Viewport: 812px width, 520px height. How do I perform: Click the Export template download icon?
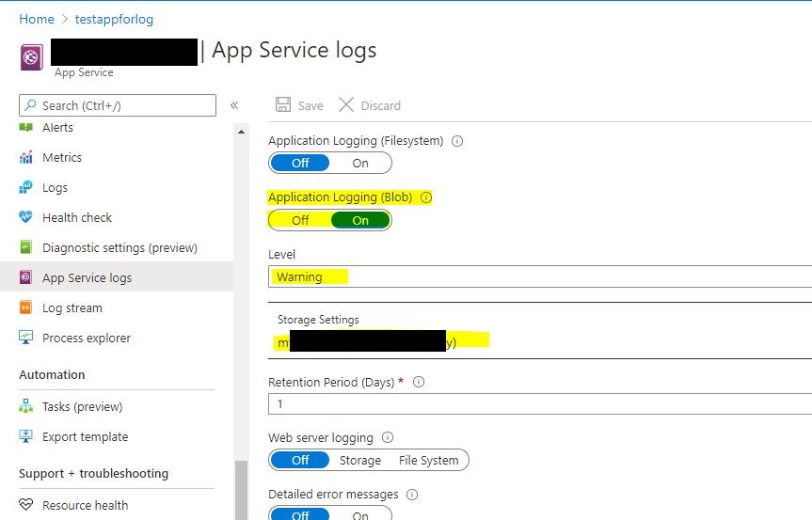(x=26, y=436)
